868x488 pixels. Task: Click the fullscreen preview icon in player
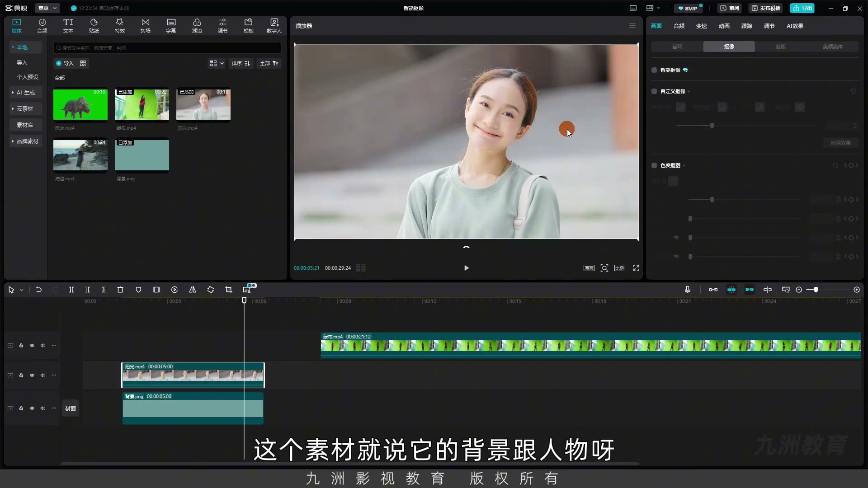click(x=636, y=268)
